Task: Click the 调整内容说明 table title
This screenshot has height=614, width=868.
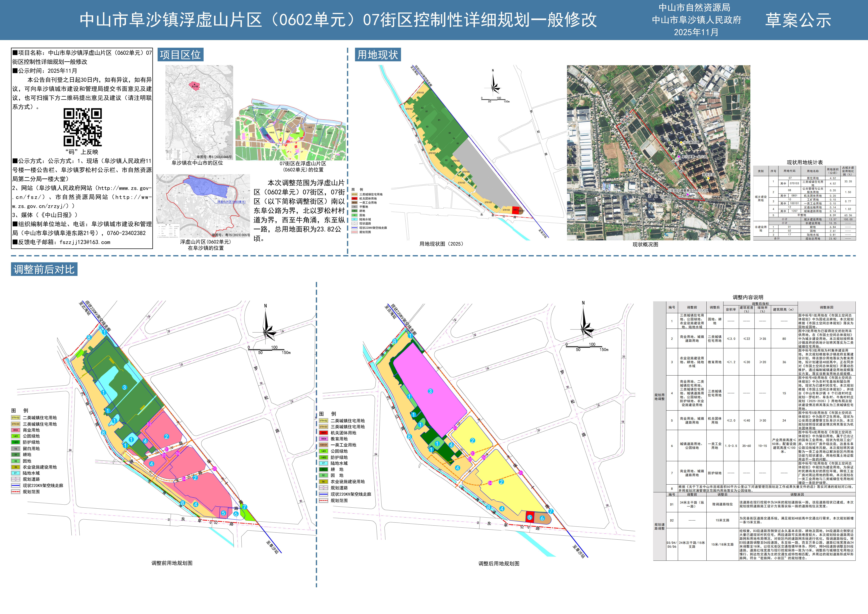Action: [748, 297]
